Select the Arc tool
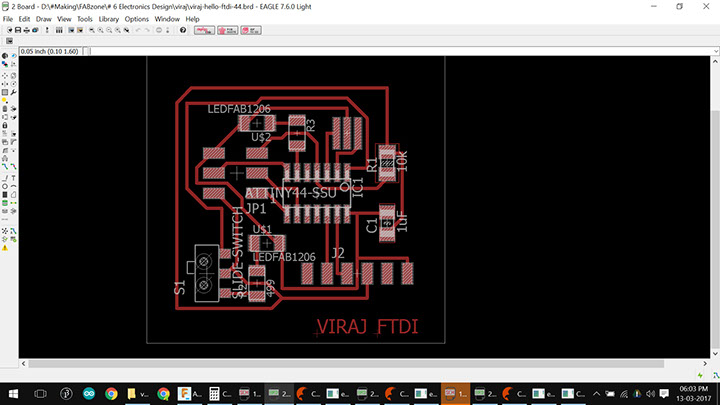 (13, 186)
